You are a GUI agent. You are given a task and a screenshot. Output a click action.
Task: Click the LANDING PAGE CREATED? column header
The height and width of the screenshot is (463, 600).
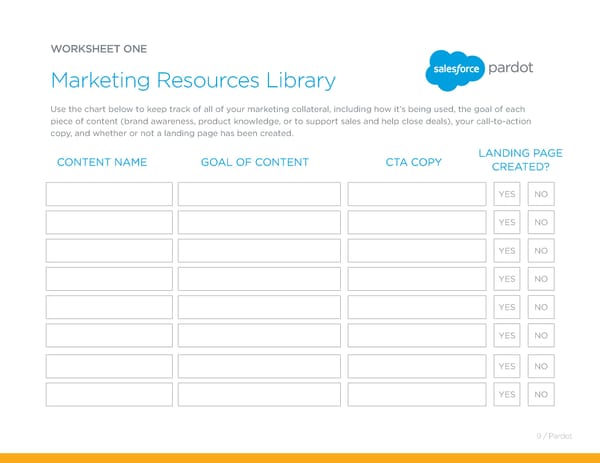(520, 161)
